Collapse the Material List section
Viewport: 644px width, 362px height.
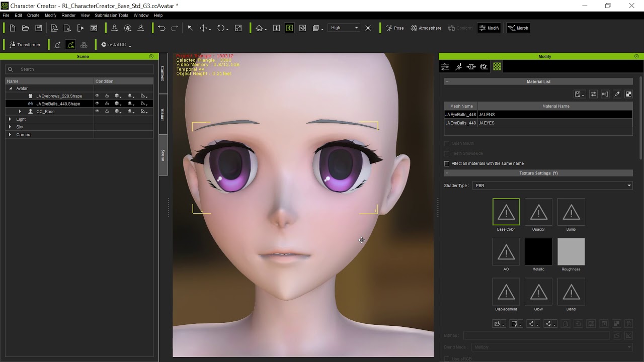(x=447, y=81)
